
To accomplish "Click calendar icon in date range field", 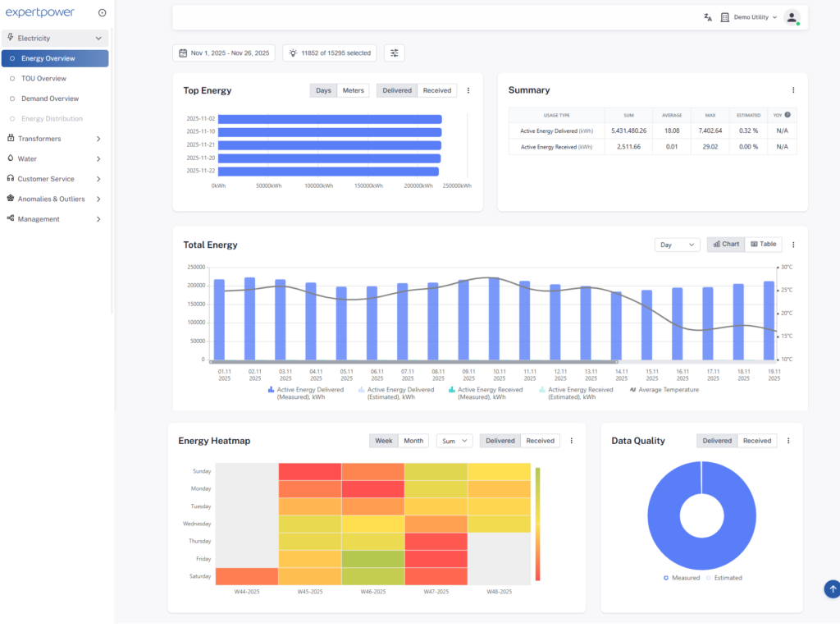I will [x=183, y=53].
